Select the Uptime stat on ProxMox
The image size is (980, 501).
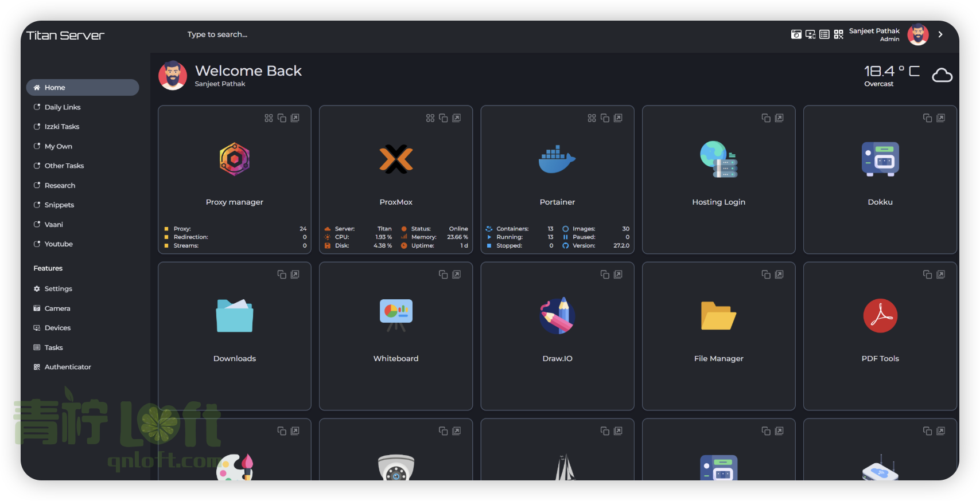(x=434, y=246)
